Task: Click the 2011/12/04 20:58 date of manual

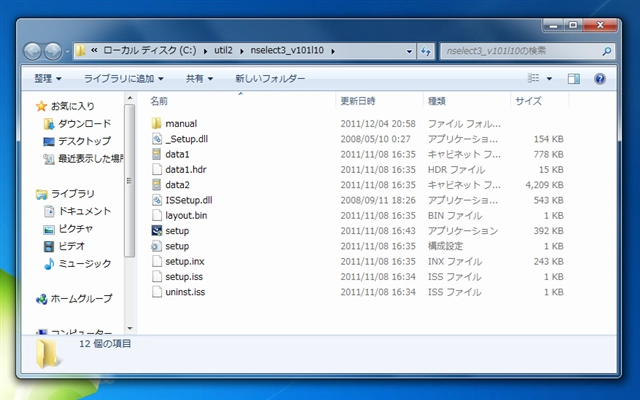Action: [378, 123]
